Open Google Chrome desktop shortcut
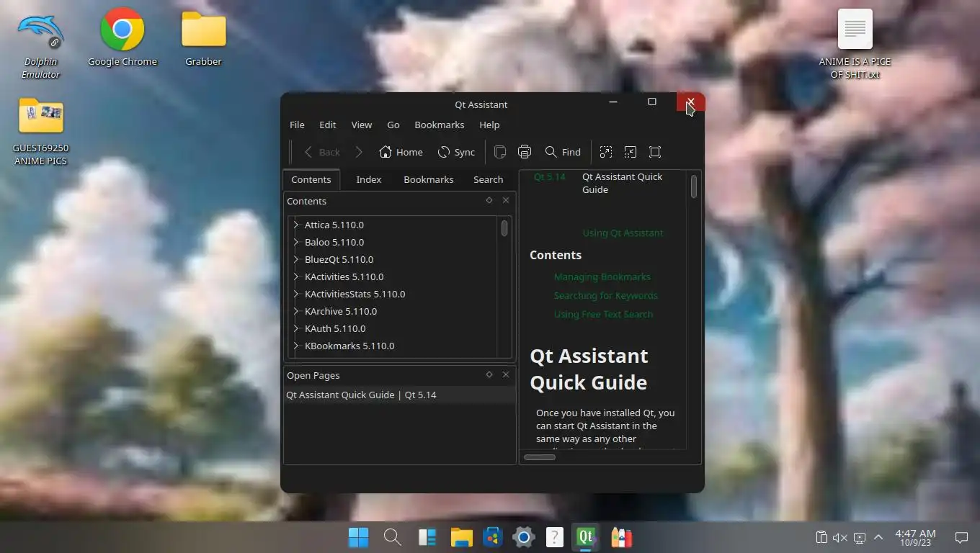This screenshot has width=980, height=553. [x=122, y=38]
